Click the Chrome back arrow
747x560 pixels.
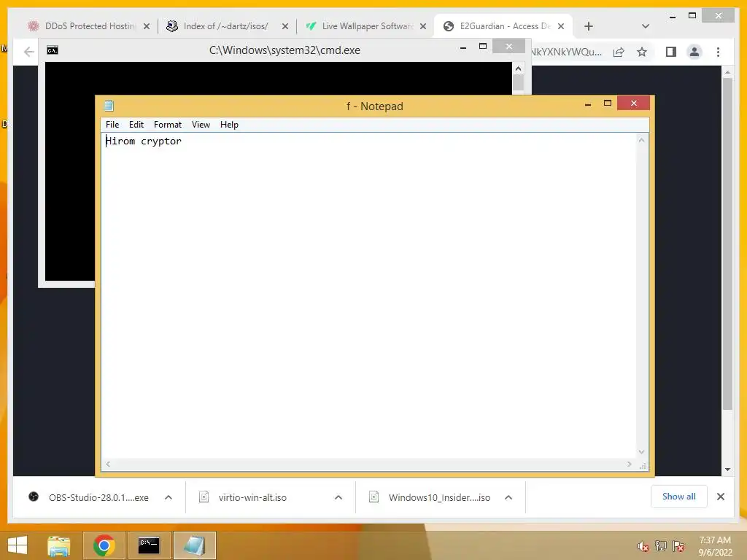pos(29,52)
